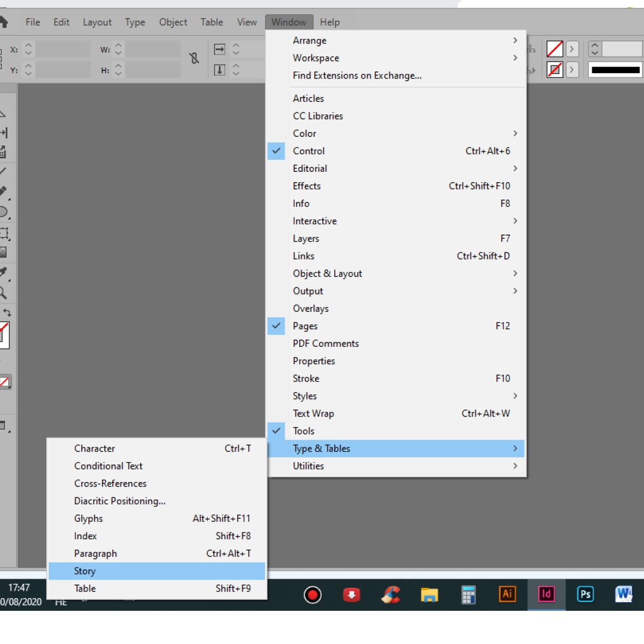
Task: Toggle the Pages panel checked item
Action: click(x=396, y=326)
